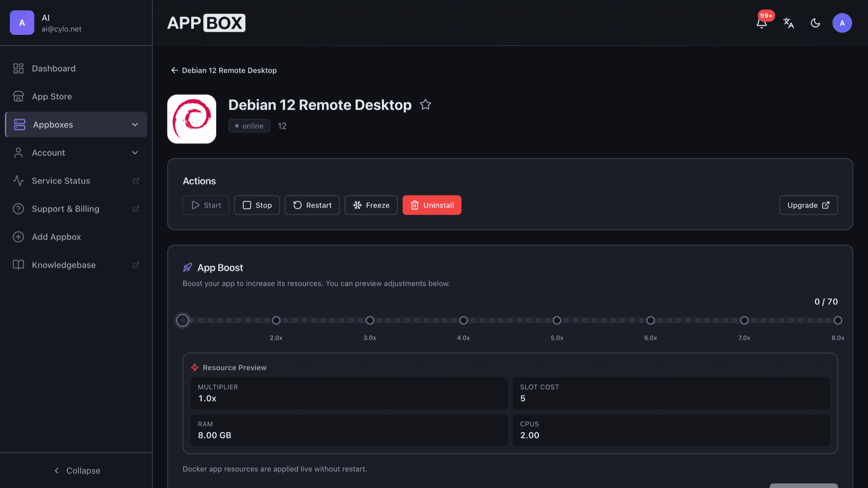
Task: Open Support & Billing
Action: coord(76,209)
